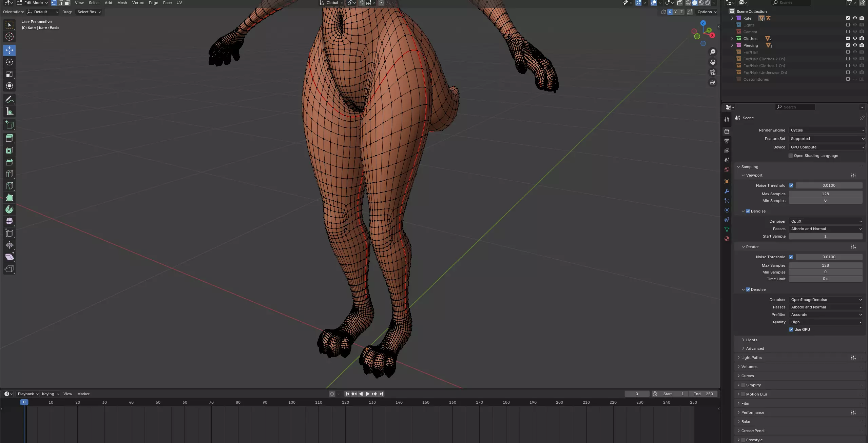
Task: Select the Add Cube tool
Action: pyautogui.click(x=9, y=125)
